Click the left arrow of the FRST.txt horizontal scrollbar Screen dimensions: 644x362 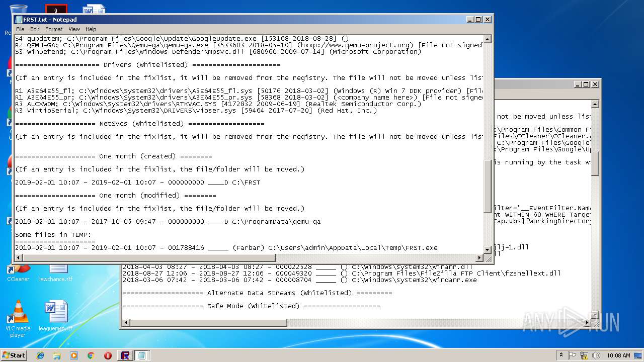pyautogui.click(x=19, y=258)
